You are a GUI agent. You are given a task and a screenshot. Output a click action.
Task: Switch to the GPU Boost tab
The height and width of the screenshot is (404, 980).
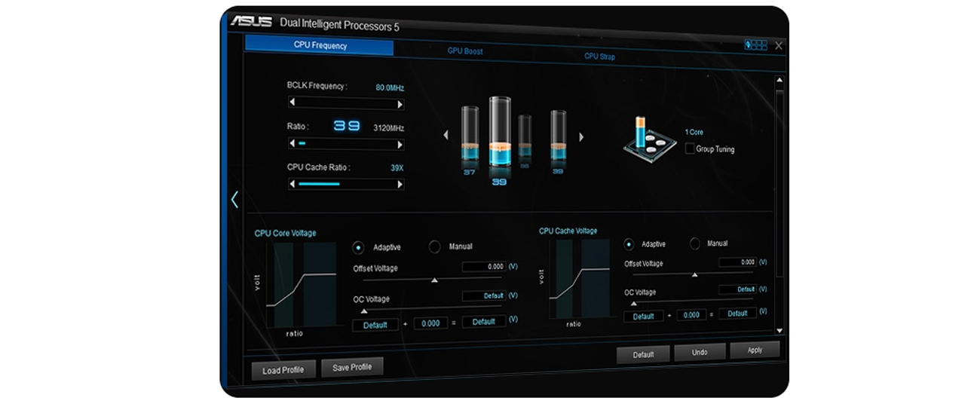click(x=465, y=51)
